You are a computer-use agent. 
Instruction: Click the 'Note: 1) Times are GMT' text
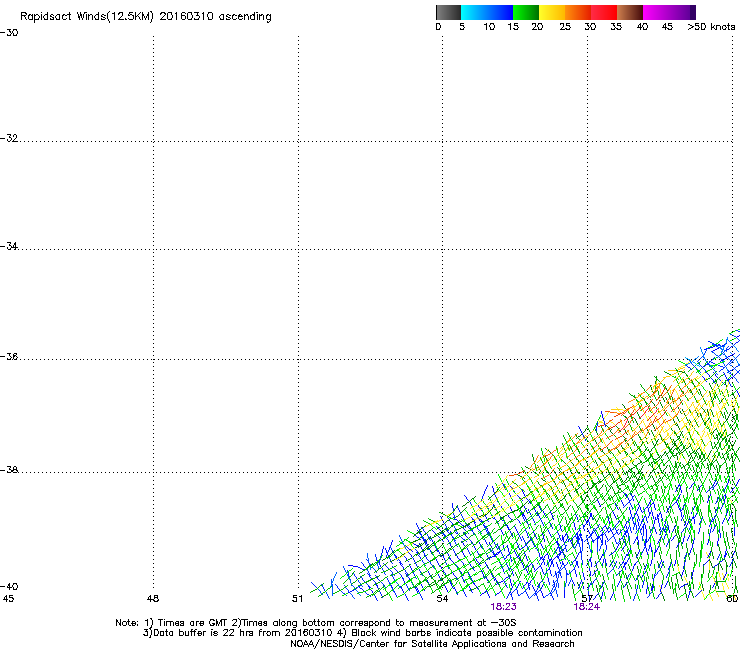click(x=172, y=623)
